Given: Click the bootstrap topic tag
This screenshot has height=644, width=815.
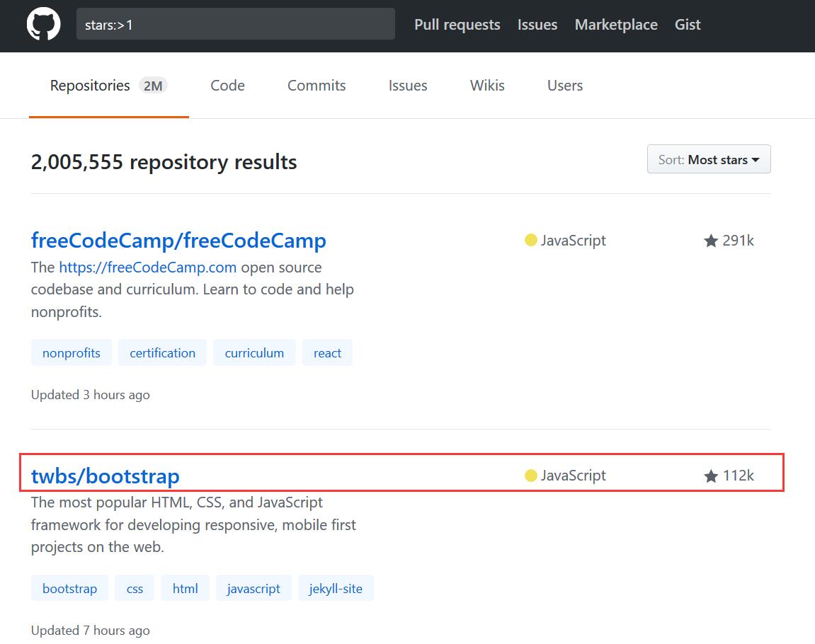Looking at the screenshot, I should (69, 588).
